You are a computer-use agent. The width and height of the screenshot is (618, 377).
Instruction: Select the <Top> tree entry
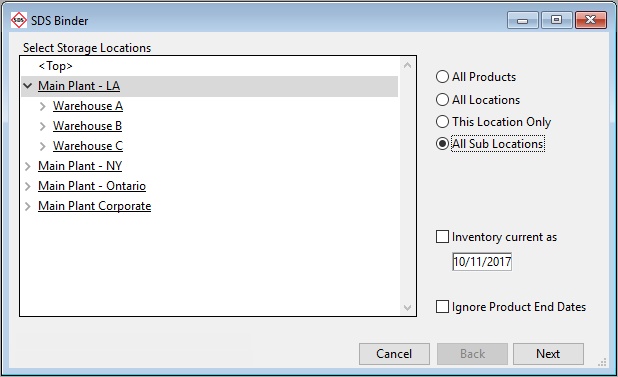[55, 66]
